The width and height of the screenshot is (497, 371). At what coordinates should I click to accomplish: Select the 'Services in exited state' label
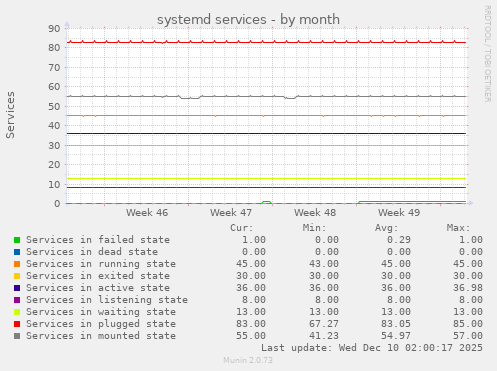tap(98, 276)
